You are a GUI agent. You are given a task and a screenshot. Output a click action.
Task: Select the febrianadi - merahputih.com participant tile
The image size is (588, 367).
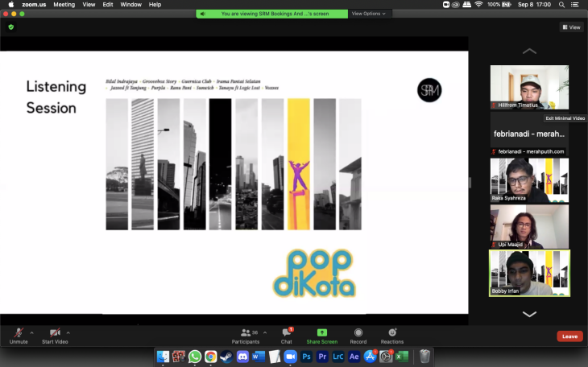tap(529, 134)
